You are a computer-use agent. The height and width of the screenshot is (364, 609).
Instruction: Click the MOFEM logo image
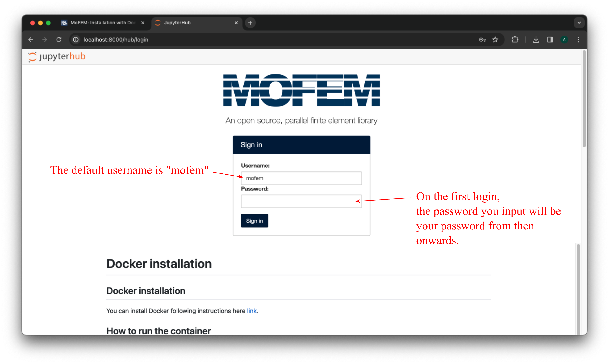pos(301,90)
